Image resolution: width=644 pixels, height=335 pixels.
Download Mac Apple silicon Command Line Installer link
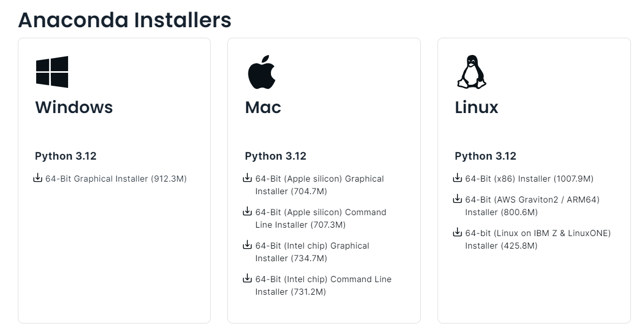coord(321,219)
